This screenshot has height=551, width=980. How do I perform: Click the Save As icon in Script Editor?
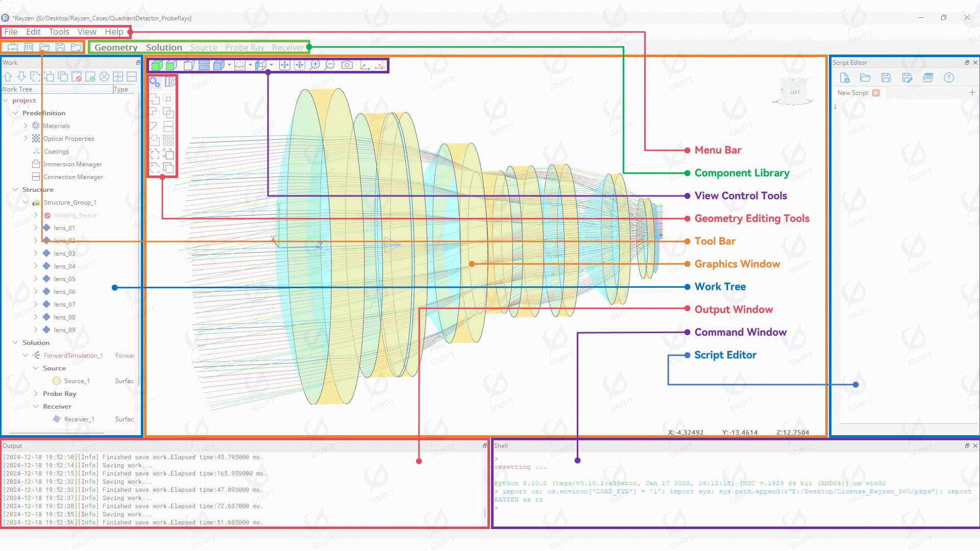pyautogui.click(x=907, y=78)
